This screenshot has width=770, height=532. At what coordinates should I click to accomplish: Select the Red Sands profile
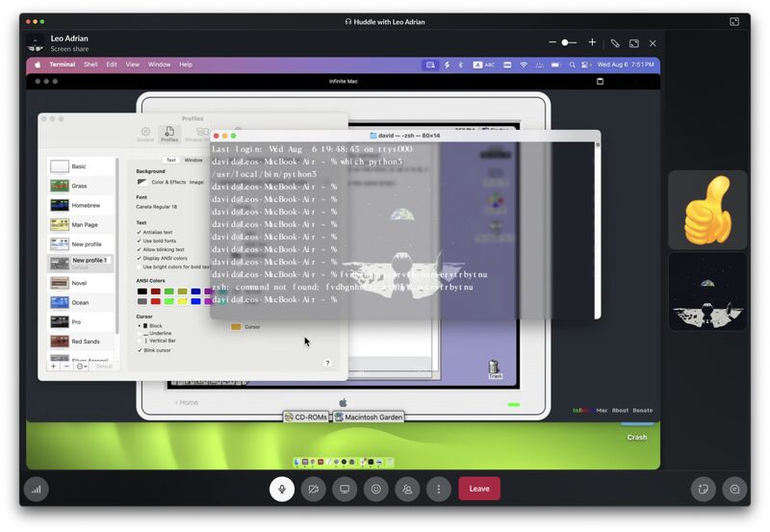(x=82, y=342)
